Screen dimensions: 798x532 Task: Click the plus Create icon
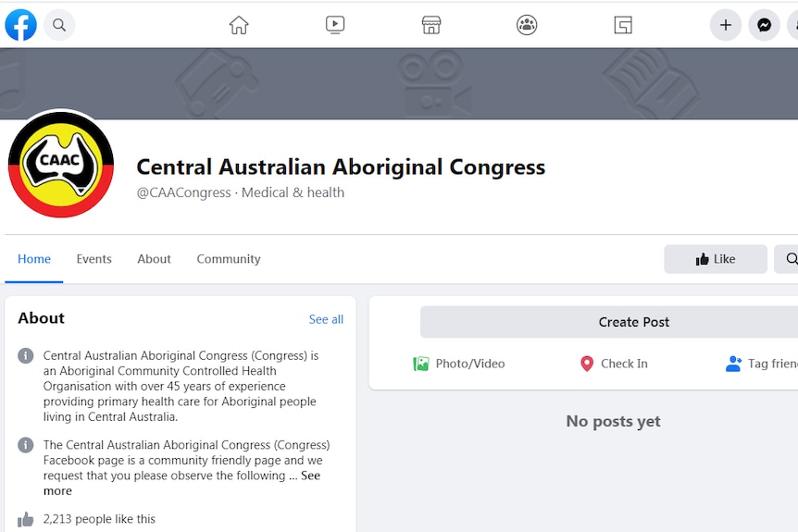[x=726, y=25]
